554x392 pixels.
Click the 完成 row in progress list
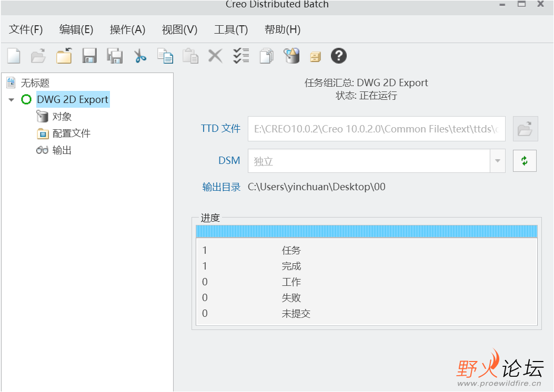tap(366, 266)
